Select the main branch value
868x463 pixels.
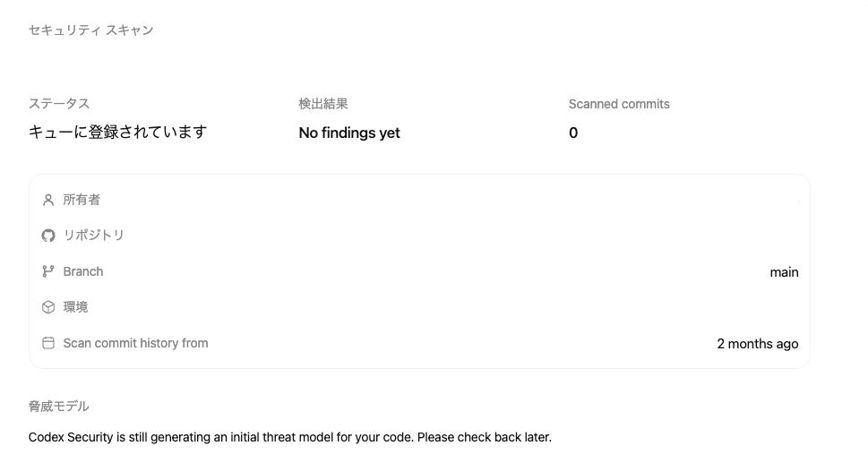(784, 271)
